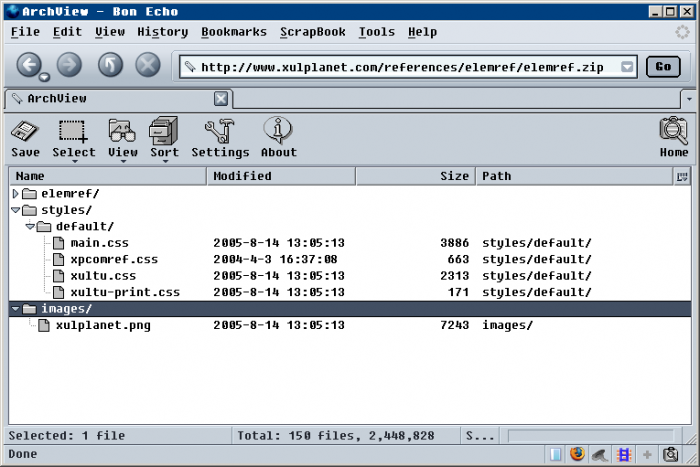Image resolution: width=700 pixels, height=467 pixels.
Task: Click the shark fin icon in status bar
Action: click(600, 455)
